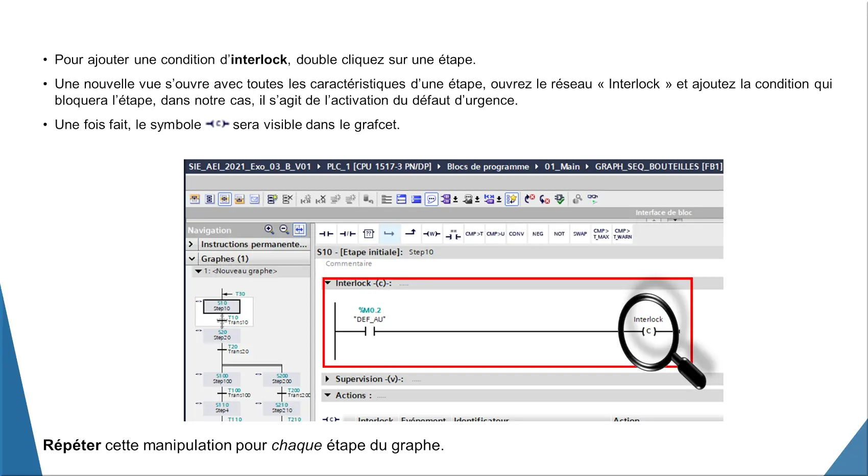Select the S10 Step10 box in navigation

(x=222, y=306)
